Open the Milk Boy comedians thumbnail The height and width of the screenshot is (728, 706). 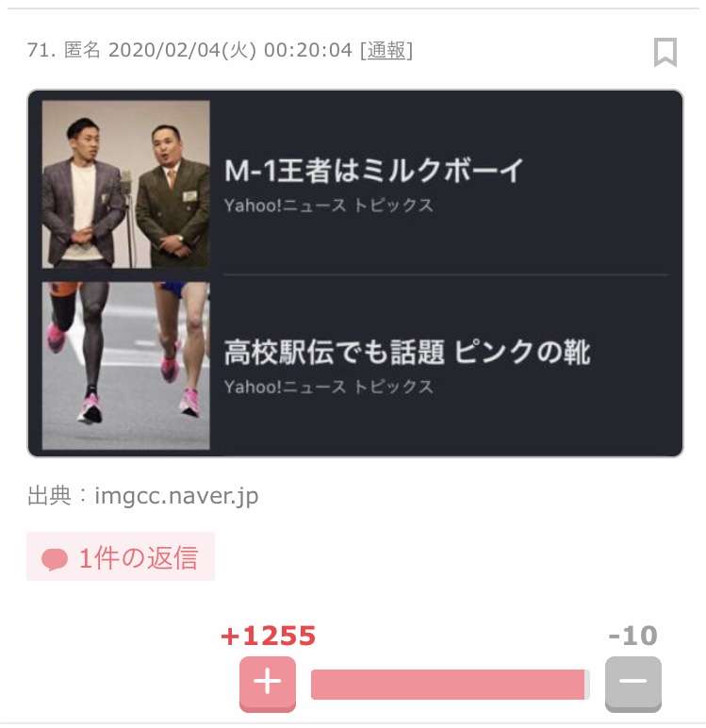pyautogui.click(x=126, y=184)
